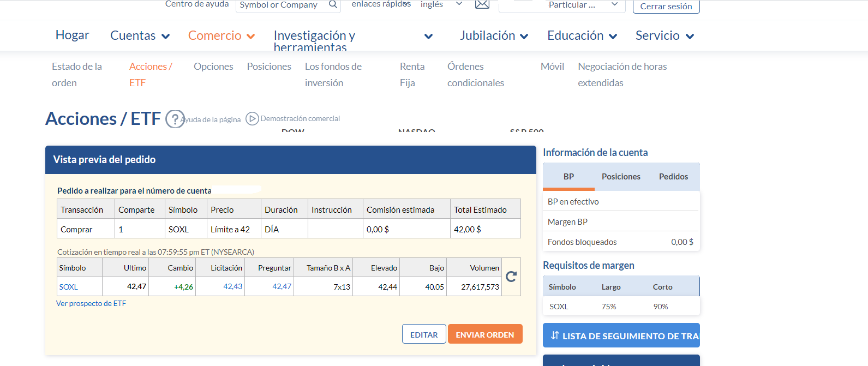
Task: Click the Cambio value +4,26
Action: click(x=184, y=287)
